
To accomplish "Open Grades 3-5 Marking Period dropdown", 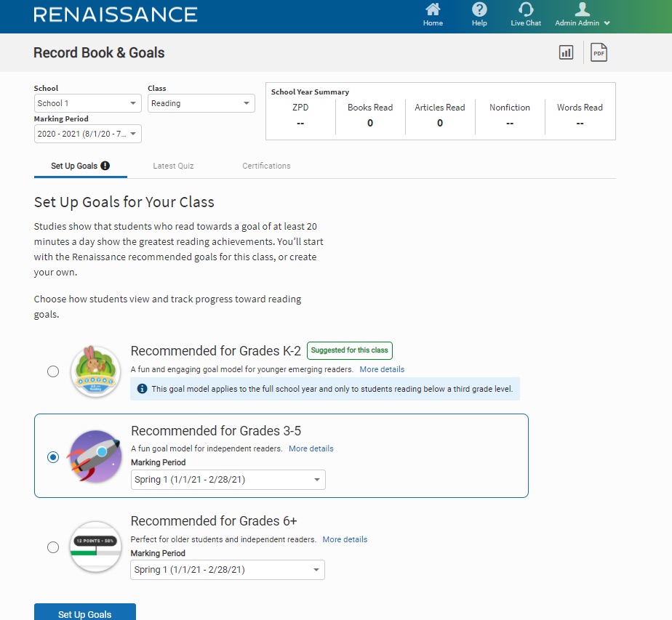I will click(228, 480).
